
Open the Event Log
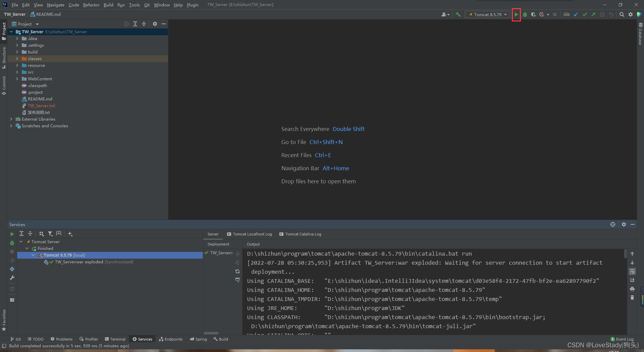point(622,339)
